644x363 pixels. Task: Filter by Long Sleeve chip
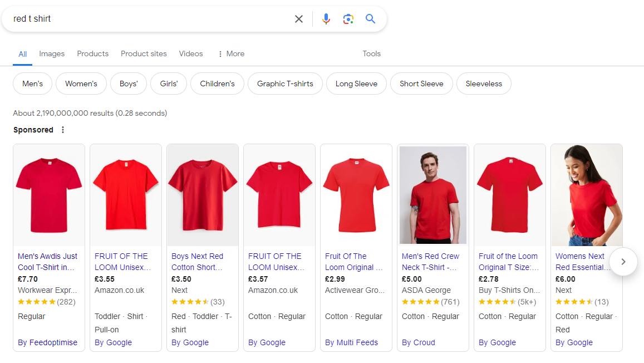coord(356,84)
